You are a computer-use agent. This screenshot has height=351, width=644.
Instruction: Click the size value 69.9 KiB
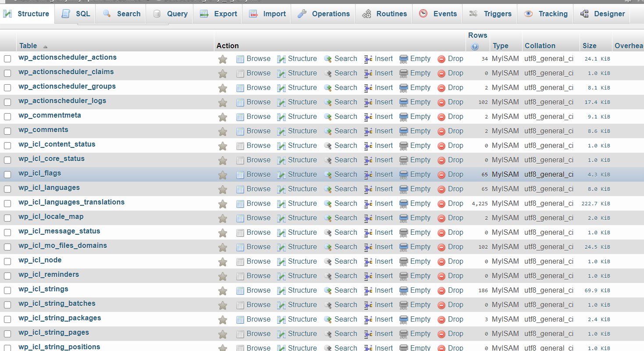(597, 290)
